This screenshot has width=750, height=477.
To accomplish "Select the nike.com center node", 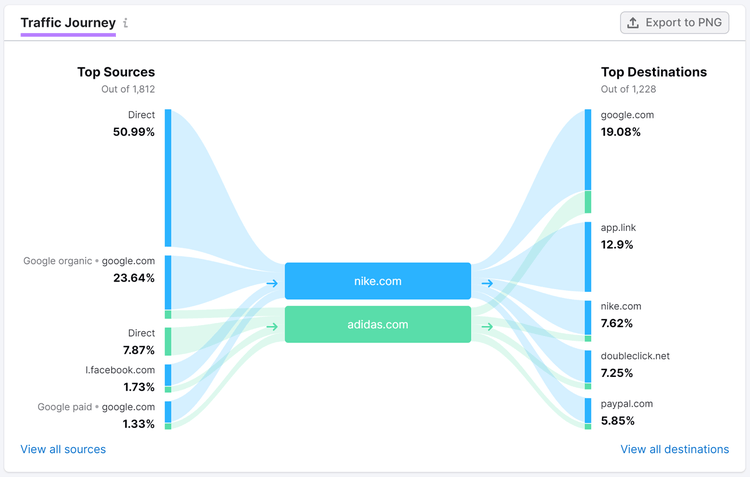I will coord(378,281).
